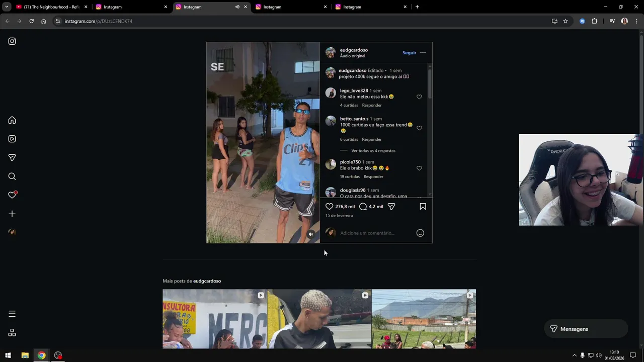This screenshot has height=362, width=644.
Task: View 19 curtidas on picole750 comment
Action: tap(350, 176)
